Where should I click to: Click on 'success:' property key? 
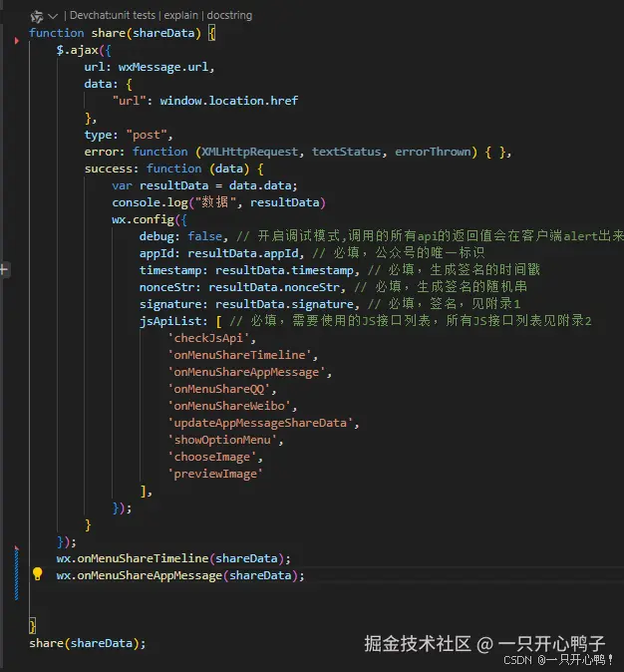coord(112,168)
